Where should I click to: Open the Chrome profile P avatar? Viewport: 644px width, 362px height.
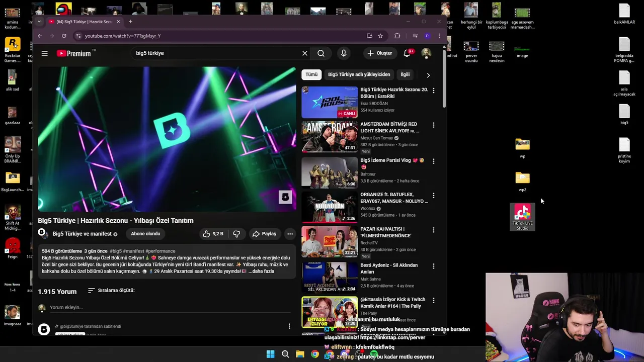point(427,36)
